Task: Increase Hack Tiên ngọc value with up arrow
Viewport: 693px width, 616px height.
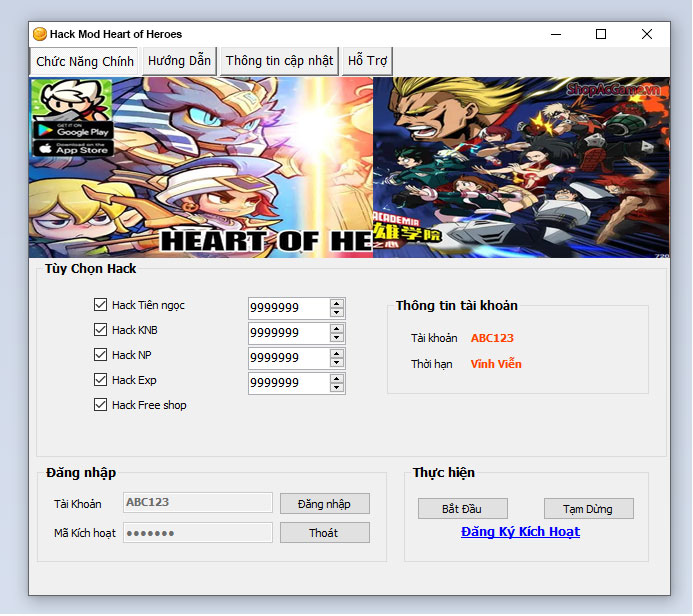Action: click(x=337, y=303)
